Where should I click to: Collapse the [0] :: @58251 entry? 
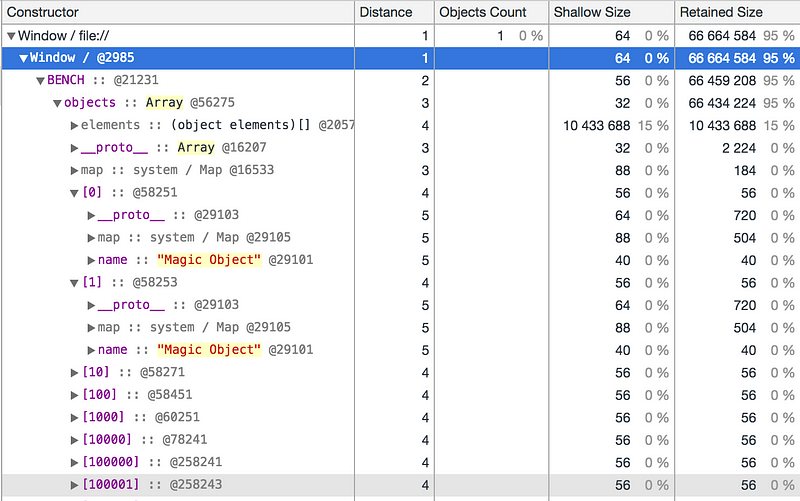coord(74,193)
